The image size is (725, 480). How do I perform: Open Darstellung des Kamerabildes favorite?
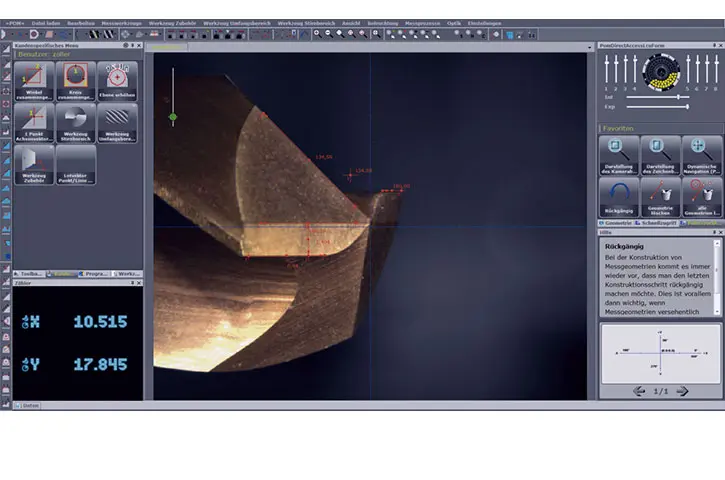pyautogui.click(x=618, y=155)
